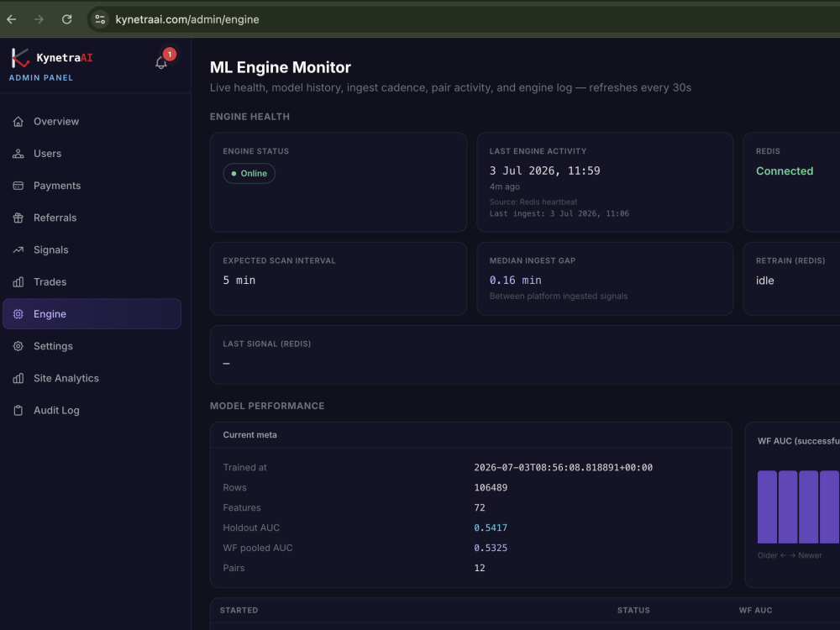View the Audit Log

click(x=92, y=411)
